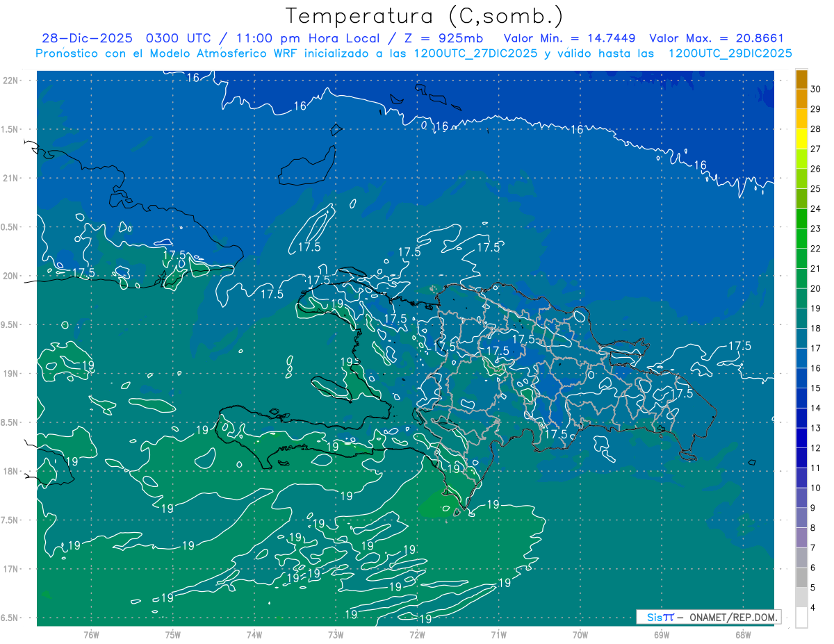834x644 pixels.
Task: Click the '21N' latitude axis label
Action: point(10,178)
